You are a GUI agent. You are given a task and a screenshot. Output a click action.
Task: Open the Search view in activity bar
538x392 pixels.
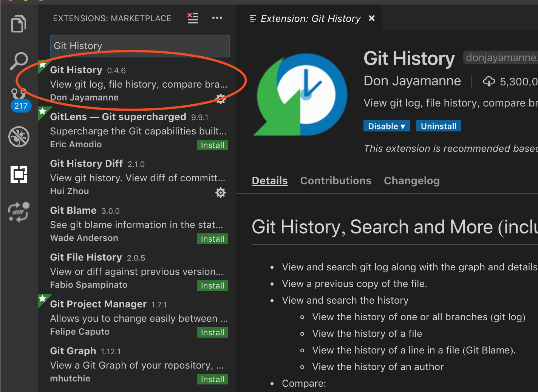click(x=19, y=61)
